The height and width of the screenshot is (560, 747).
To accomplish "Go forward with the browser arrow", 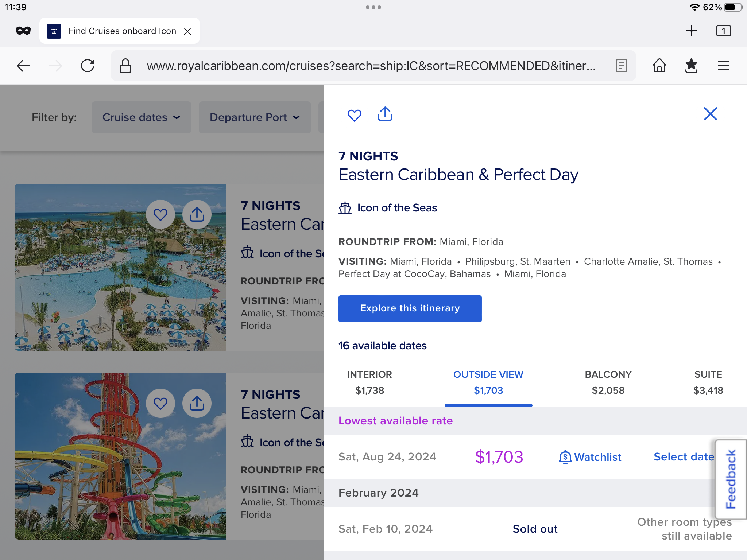I will 55,66.
